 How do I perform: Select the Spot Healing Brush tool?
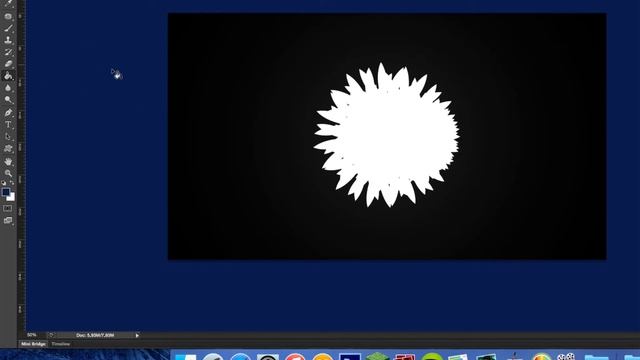(x=8, y=16)
